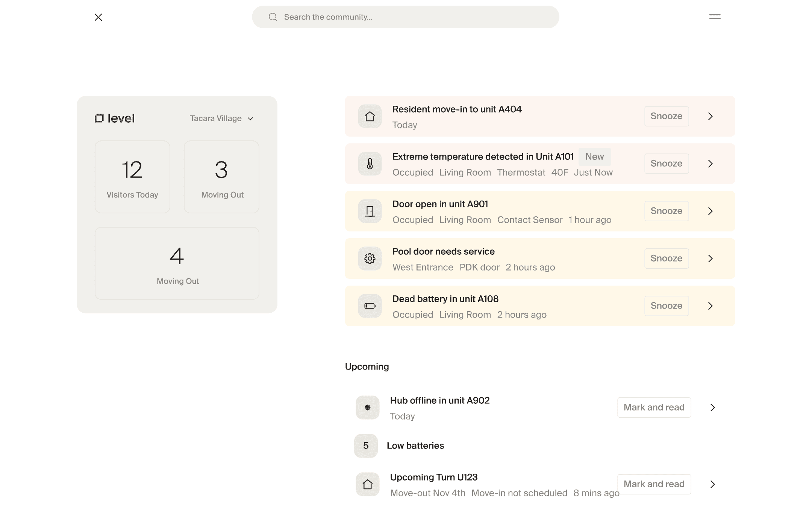Open details chevron for Hub offline A902
Screen dimensions: 812x508
pos(712,408)
